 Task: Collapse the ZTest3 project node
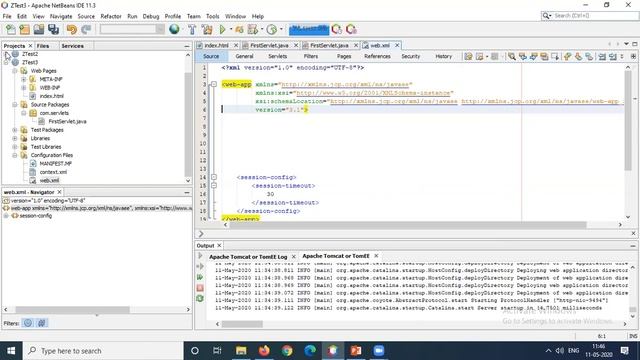point(6,62)
